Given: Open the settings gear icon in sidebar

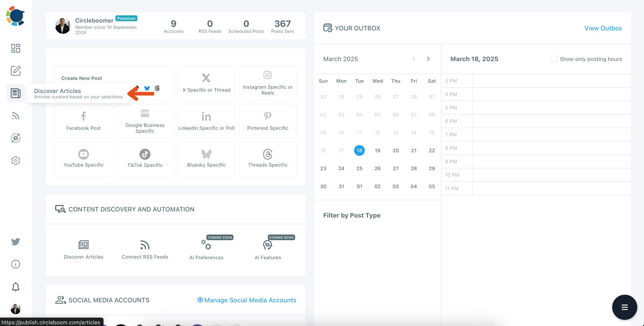Looking at the screenshot, I should 16,160.
